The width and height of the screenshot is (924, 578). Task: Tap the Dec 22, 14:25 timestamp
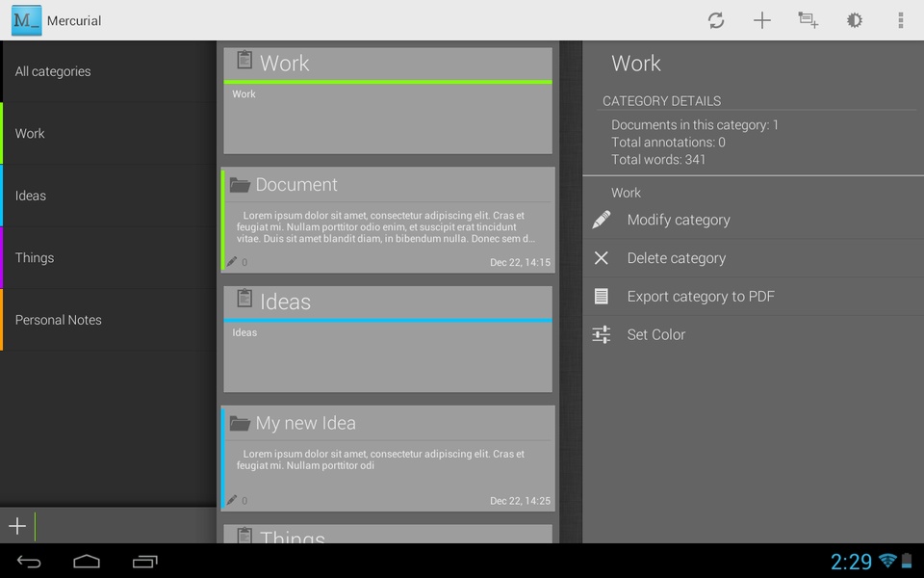click(521, 501)
